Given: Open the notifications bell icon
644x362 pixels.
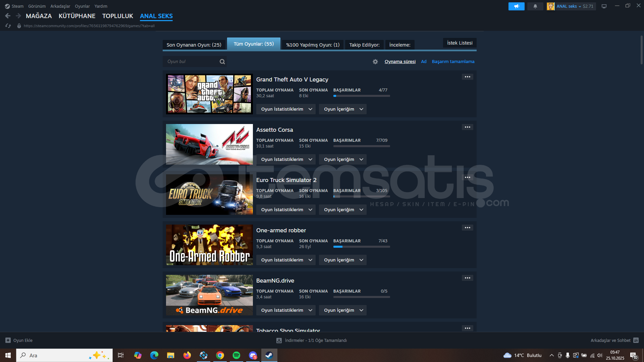Looking at the screenshot, I should tap(535, 6).
